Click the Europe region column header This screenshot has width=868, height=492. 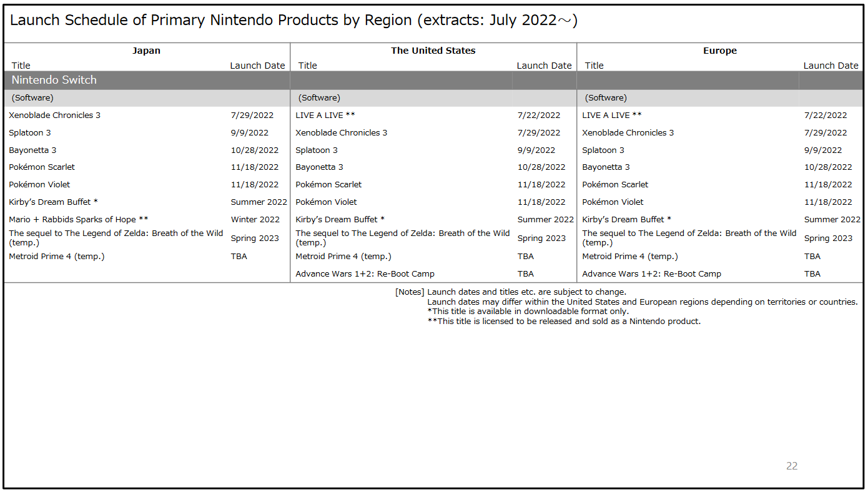click(x=719, y=51)
